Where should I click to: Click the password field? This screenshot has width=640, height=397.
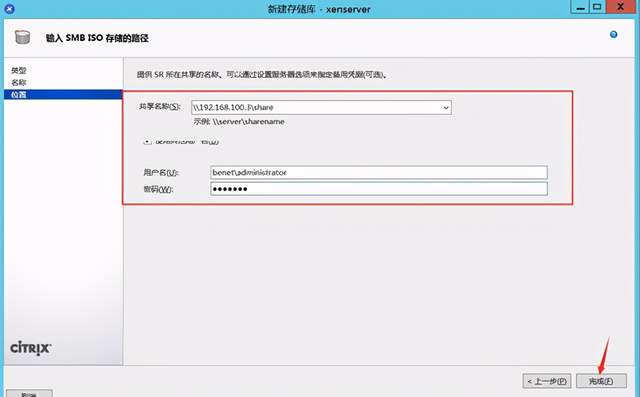point(379,189)
